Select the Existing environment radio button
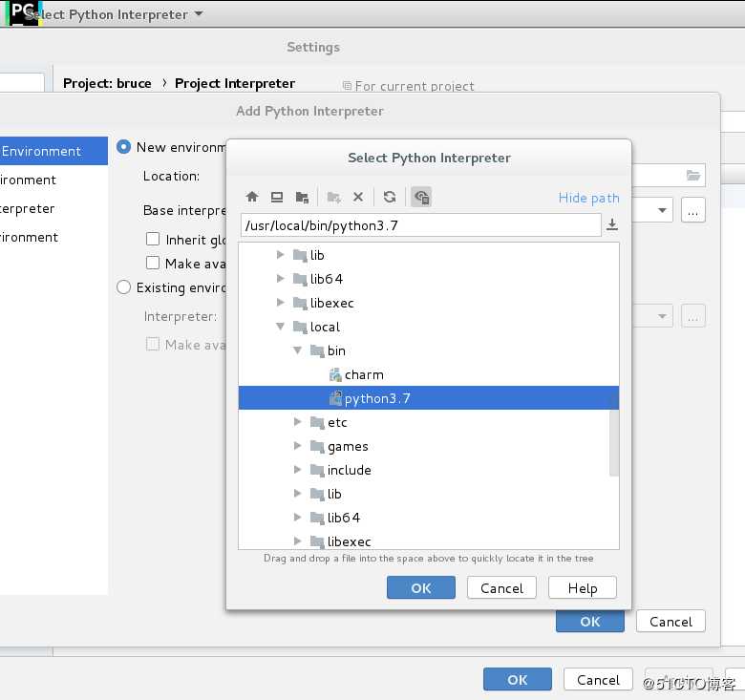 click(123, 287)
